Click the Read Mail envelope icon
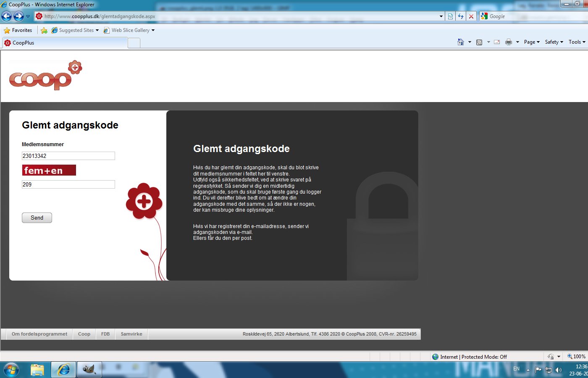The image size is (588, 378). click(x=497, y=42)
